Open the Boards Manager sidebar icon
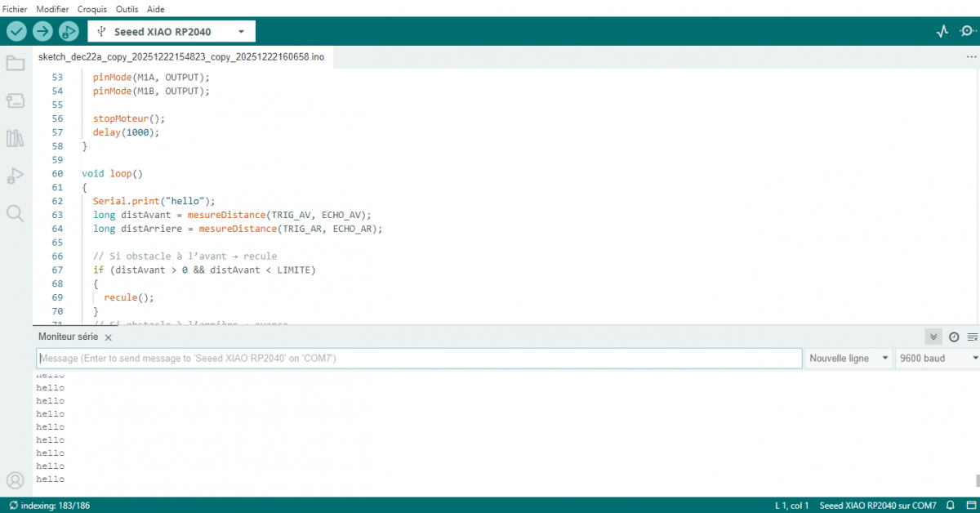This screenshot has height=513, width=980. tap(15, 100)
